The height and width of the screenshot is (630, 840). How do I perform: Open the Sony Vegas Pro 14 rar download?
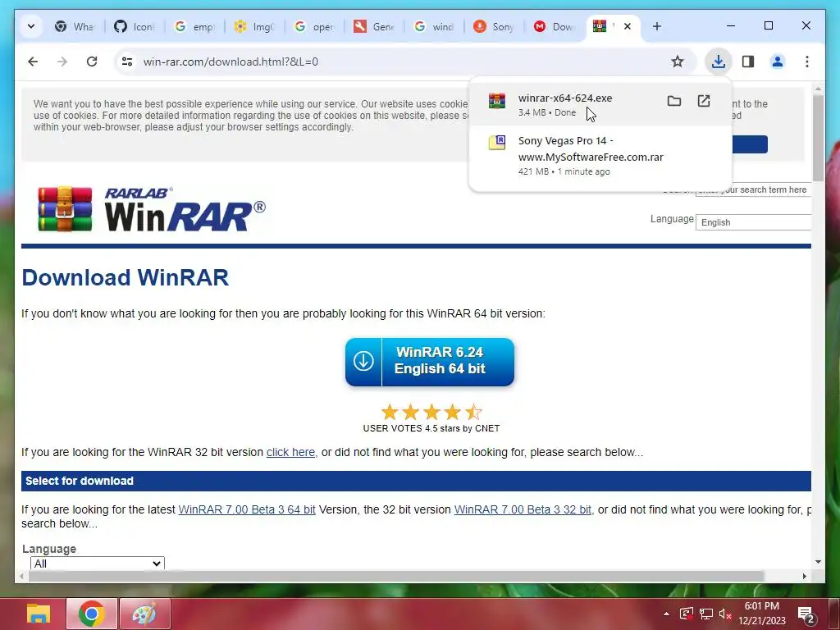(600, 155)
